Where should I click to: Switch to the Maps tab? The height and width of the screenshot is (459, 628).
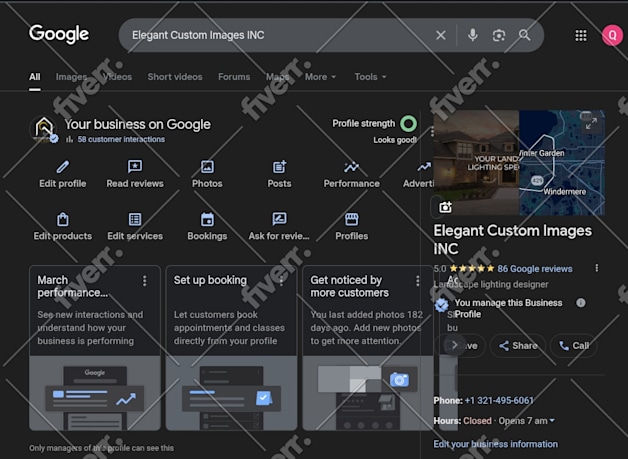277,77
